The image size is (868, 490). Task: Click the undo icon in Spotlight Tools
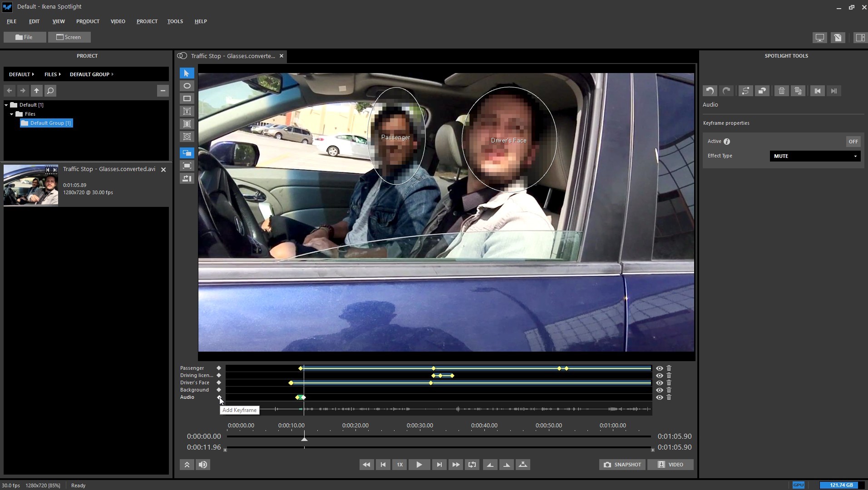(710, 91)
